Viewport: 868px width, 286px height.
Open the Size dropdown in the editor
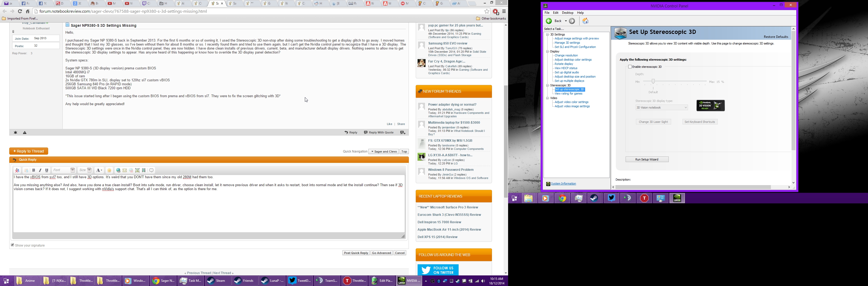click(85, 170)
